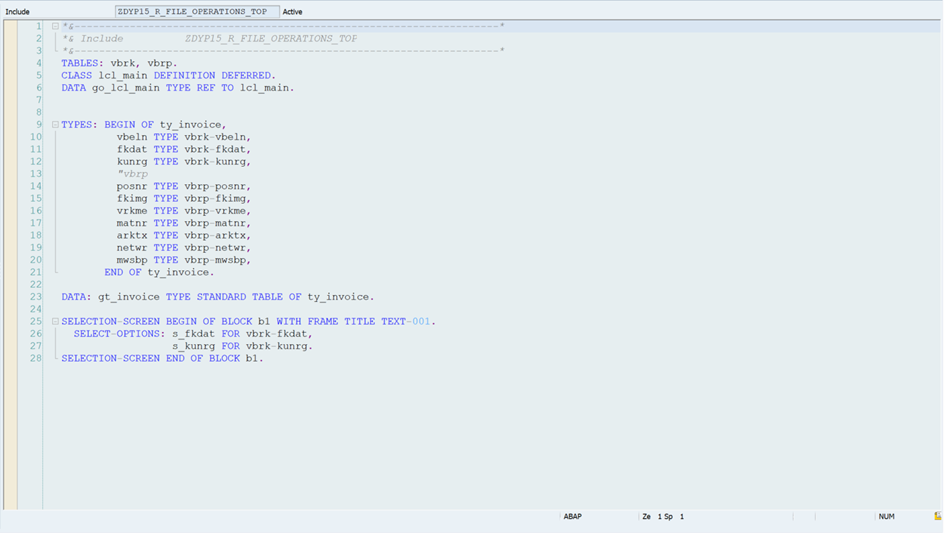Viewport: 945px width, 533px height.
Task: Collapse the TYPES ty_invoice block
Action: (55, 125)
